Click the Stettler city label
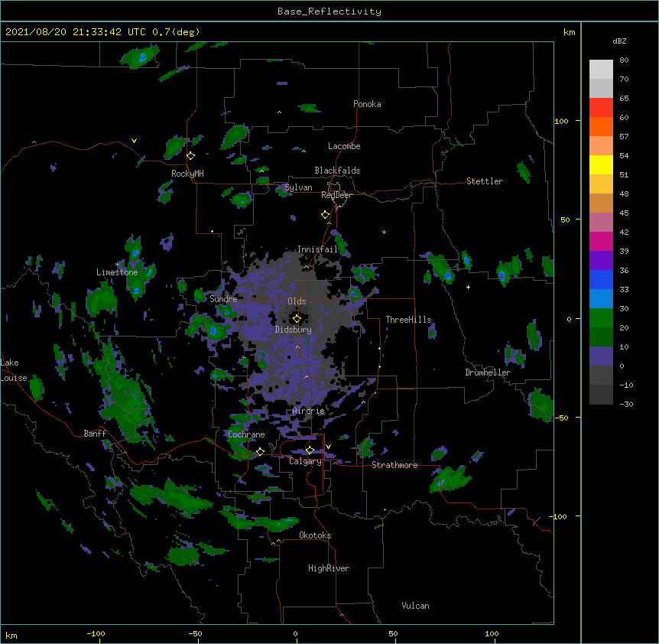This screenshot has height=644, width=659. pyautogui.click(x=485, y=181)
